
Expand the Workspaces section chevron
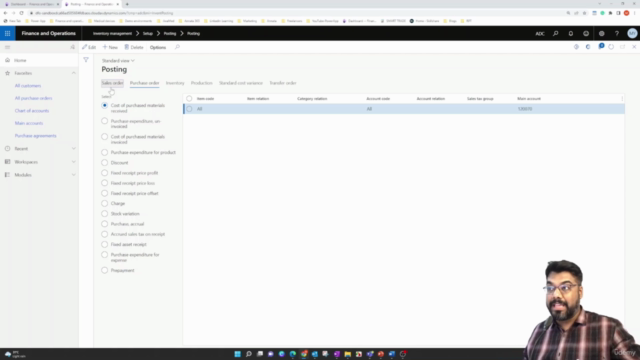click(x=73, y=162)
